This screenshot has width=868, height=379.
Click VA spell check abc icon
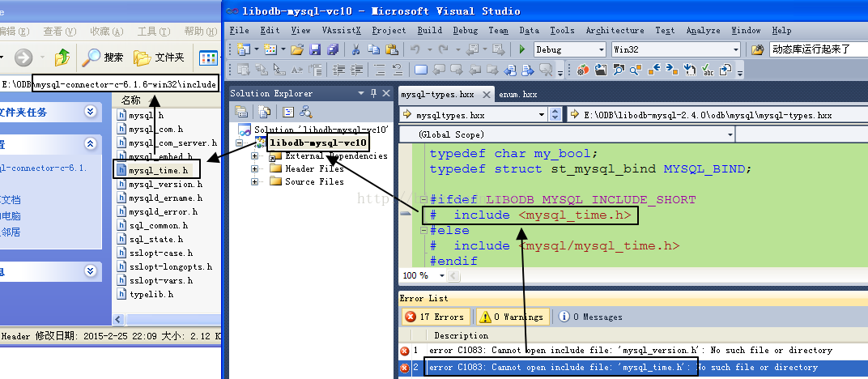click(708, 70)
